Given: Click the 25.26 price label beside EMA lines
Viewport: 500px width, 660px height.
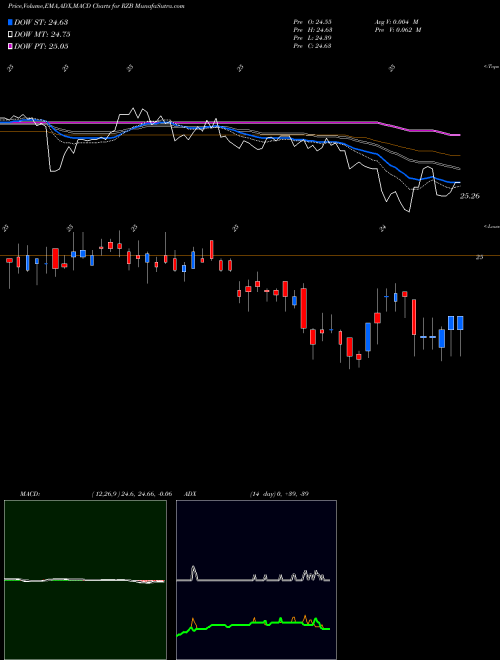Looking at the screenshot, I should 470,196.
